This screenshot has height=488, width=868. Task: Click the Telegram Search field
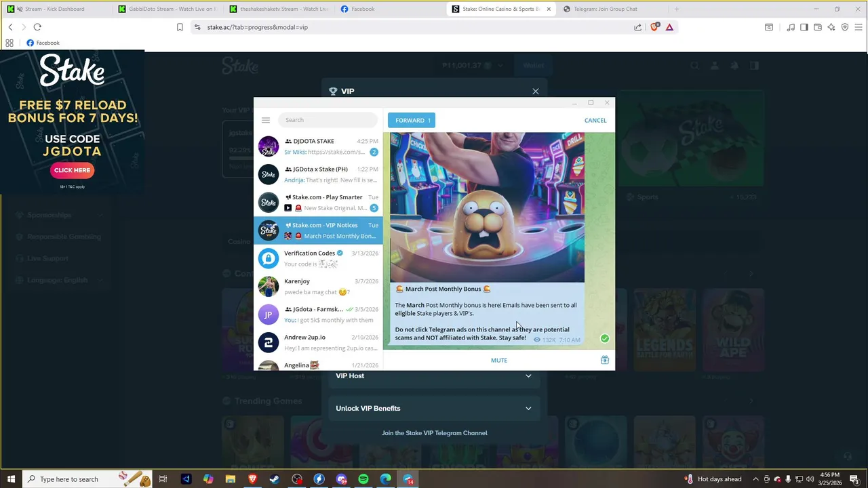click(x=328, y=120)
